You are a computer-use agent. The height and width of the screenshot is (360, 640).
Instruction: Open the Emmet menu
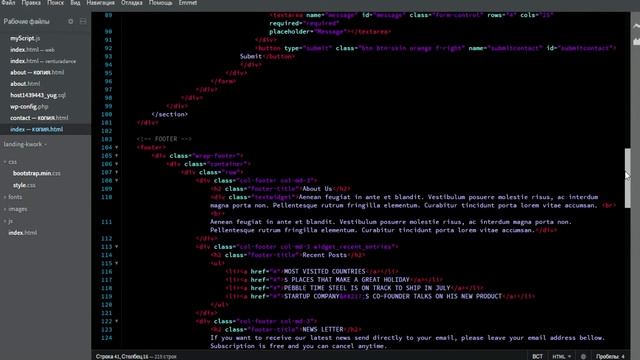[x=188, y=3]
